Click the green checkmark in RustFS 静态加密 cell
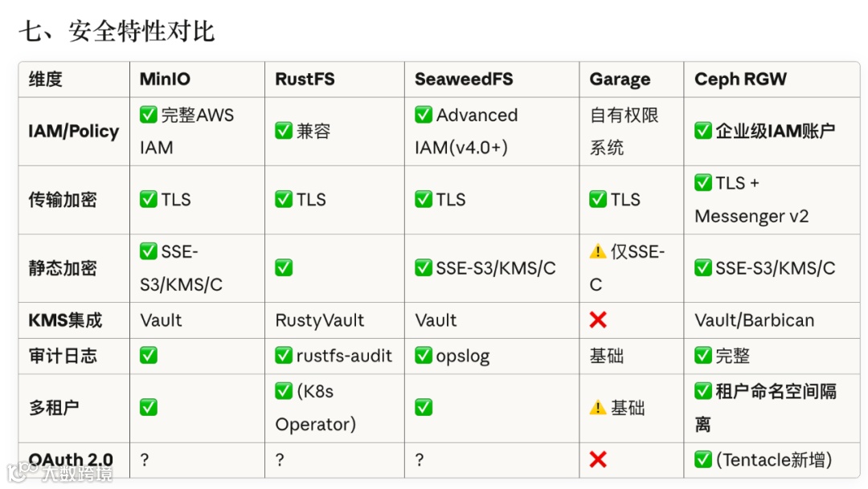868x489 pixels. pos(284,267)
